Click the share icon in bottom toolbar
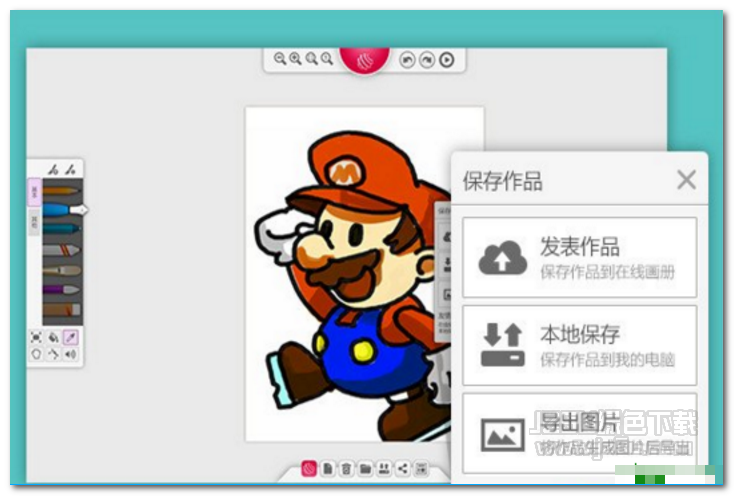The height and width of the screenshot is (496, 734). click(x=403, y=468)
